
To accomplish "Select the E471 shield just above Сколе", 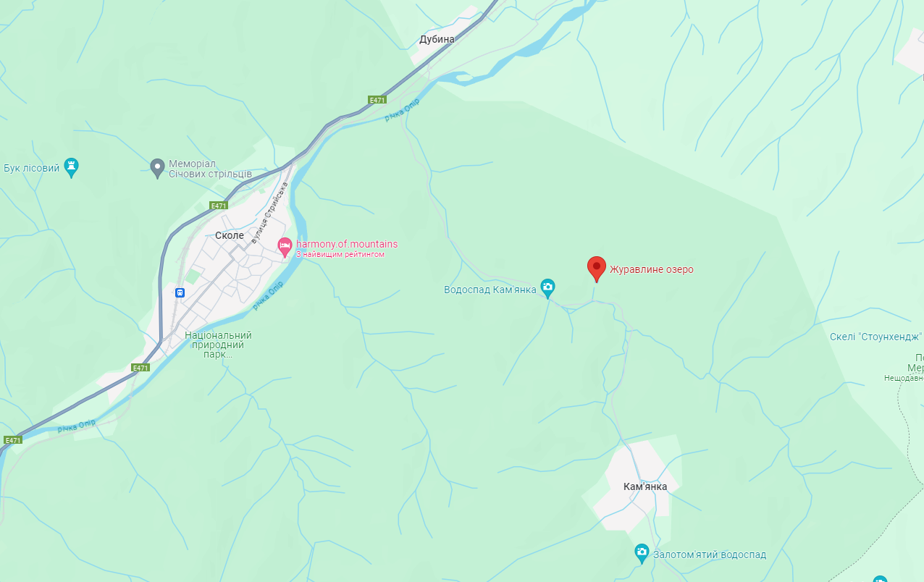I will [219, 206].
